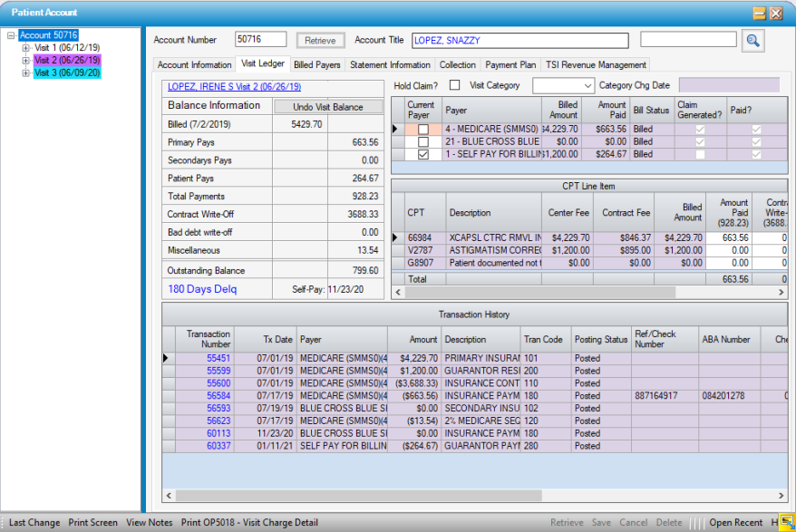This screenshot has height=532, width=796.
Task: Expand Visit 3 (06/09/20) tree node
Action: (x=25, y=73)
